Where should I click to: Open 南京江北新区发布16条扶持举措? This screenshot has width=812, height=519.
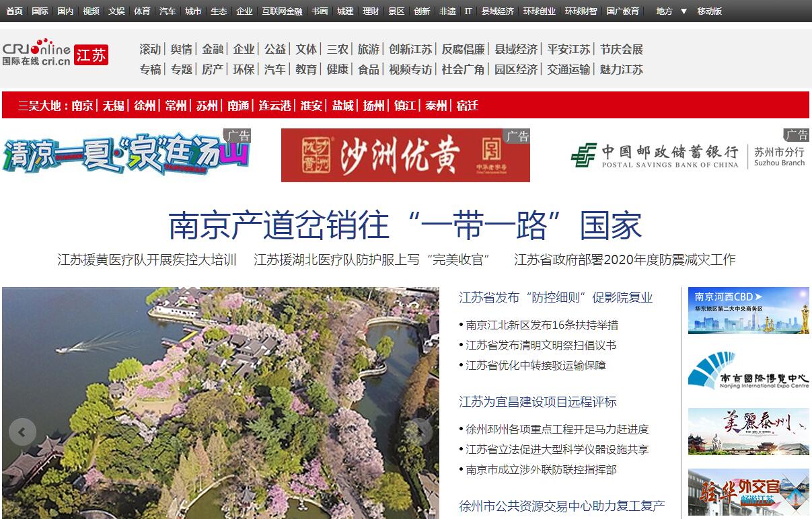click(x=542, y=325)
